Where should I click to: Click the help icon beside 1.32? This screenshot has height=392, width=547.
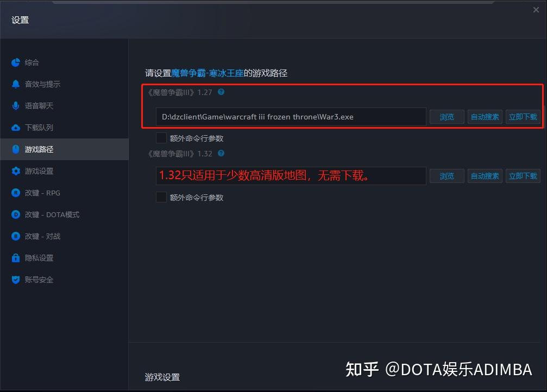(221, 154)
